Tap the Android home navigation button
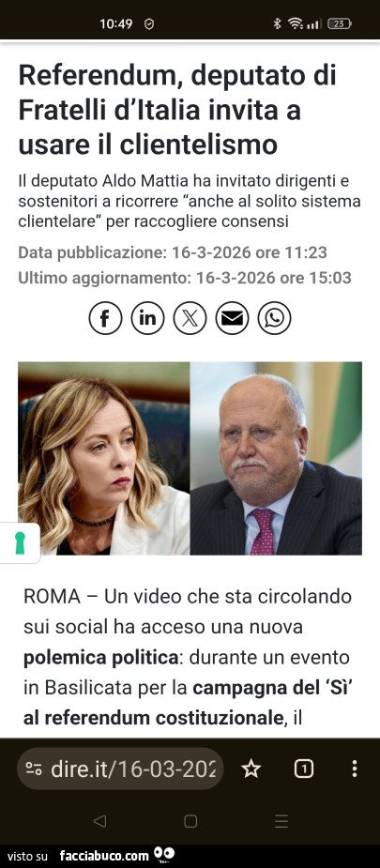 coord(190,821)
